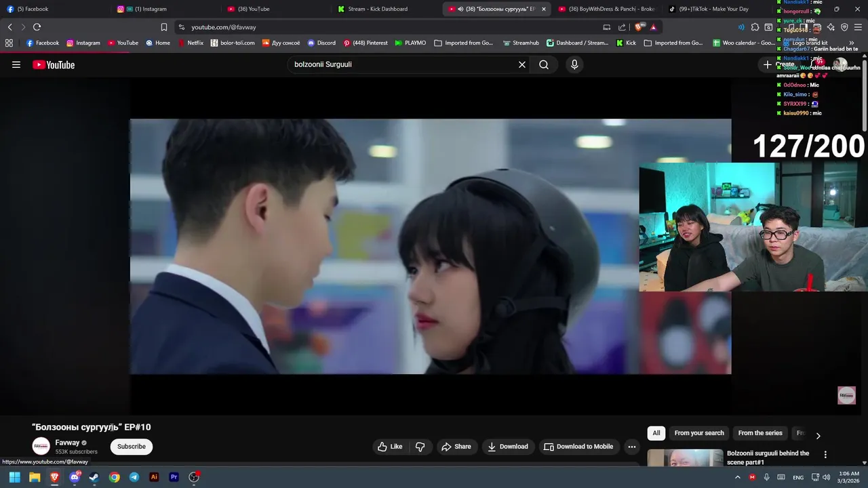The width and height of the screenshot is (868, 488).
Task: Open the Streamhub bookmark
Action: (x=521, y=43)
